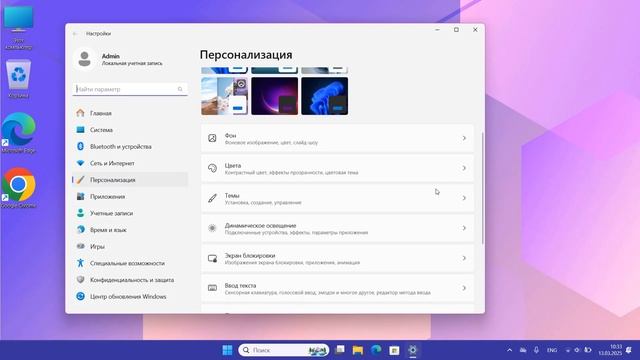Image resolution: width=640 pixels, height=360 pixels.
Task: Expand Экран блокировки with its chevron
Action: [x=464, y=258]
